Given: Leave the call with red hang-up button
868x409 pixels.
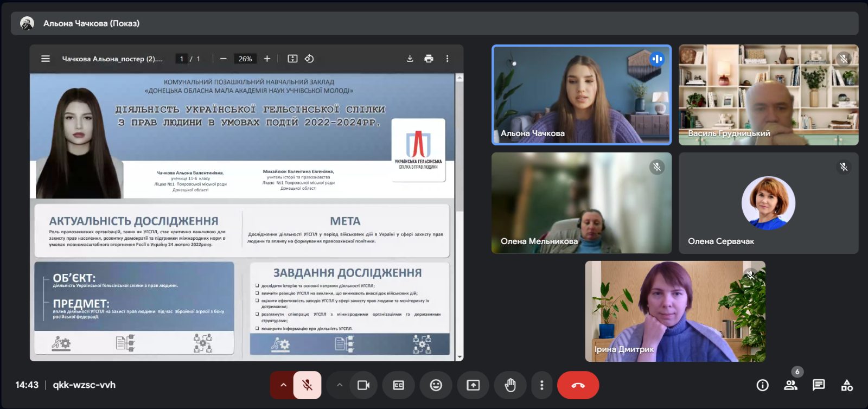Looking at the screenshot, I should click(x=578, y=385).
